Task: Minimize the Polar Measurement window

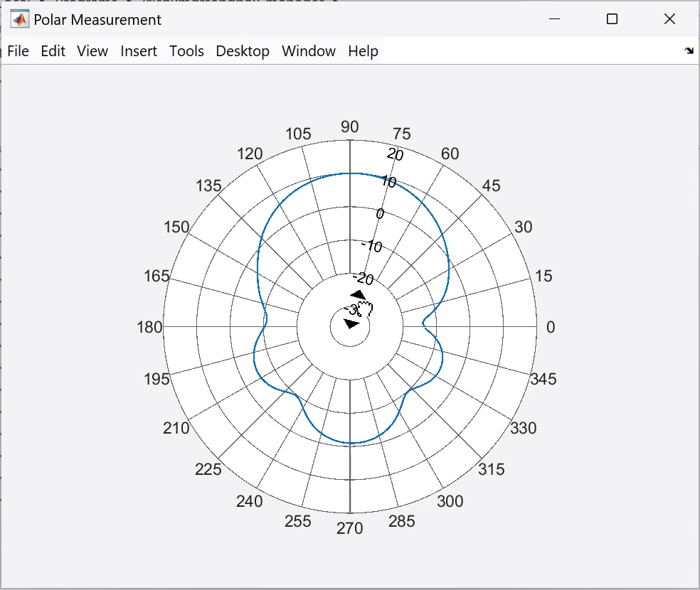Action: 554,19
